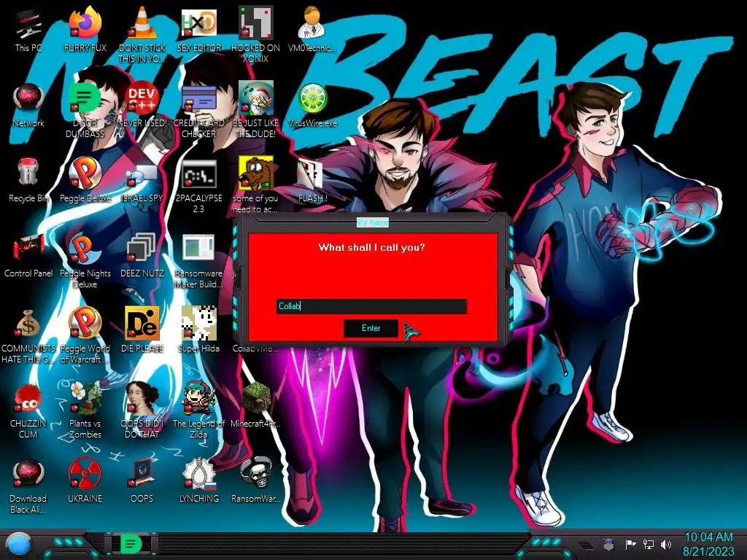The height and width of the screenshot is (560, 747).
Task: Click 'What shall I call you?' prompt text
Action: tap(371, 247)
